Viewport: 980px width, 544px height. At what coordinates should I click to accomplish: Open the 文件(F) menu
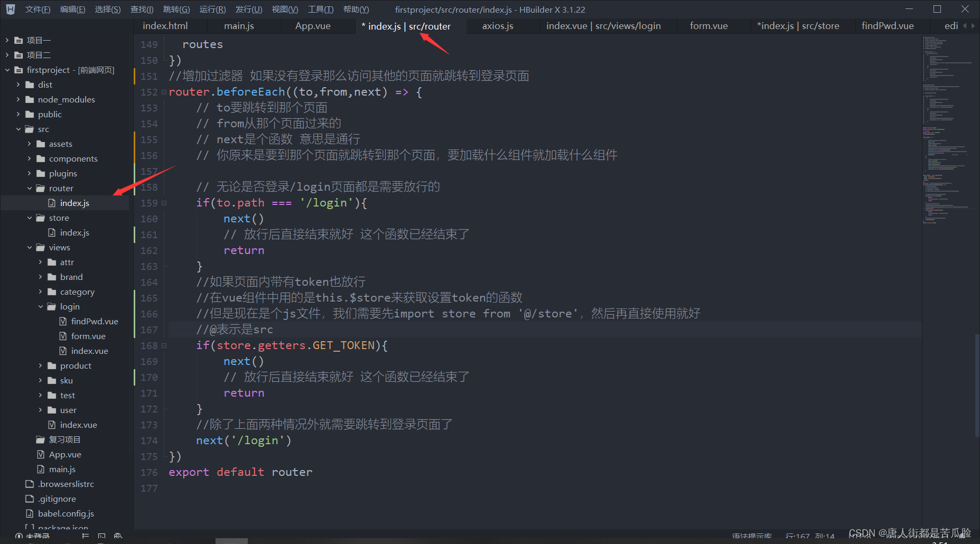pyautogui.click(x=38, y=10)
